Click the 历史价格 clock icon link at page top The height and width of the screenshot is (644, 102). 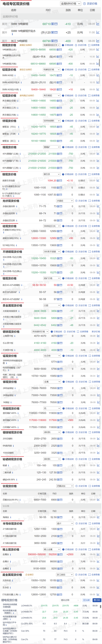90,4
